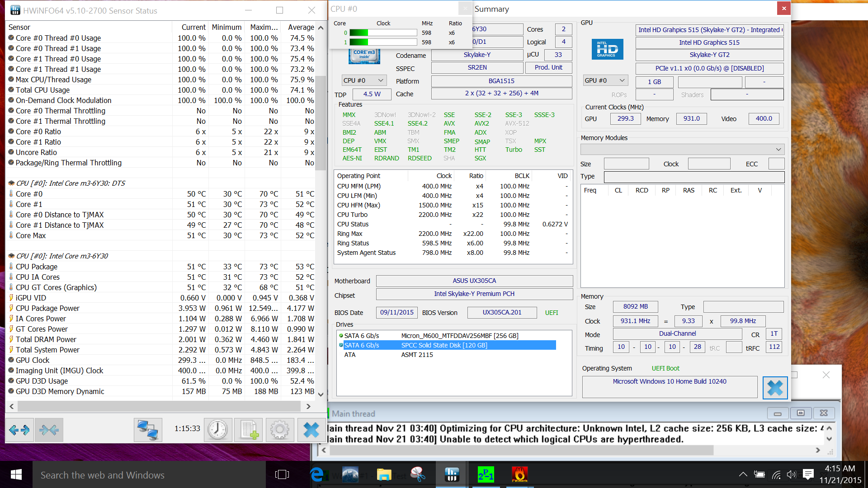Viewport: 868px width, 488px height.
Task: Click the Prod. Unit button
Action: pyautogui.click(x=548, y=68)
